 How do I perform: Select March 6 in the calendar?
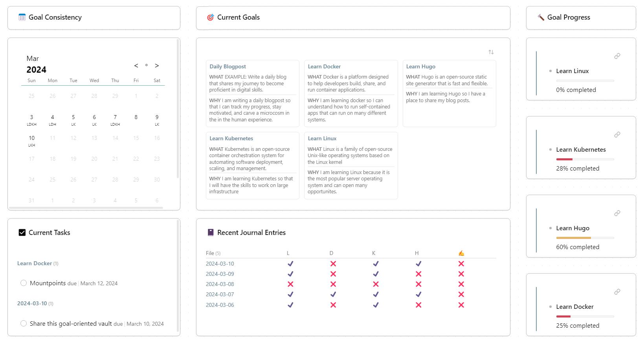click(x=94, y=117)
